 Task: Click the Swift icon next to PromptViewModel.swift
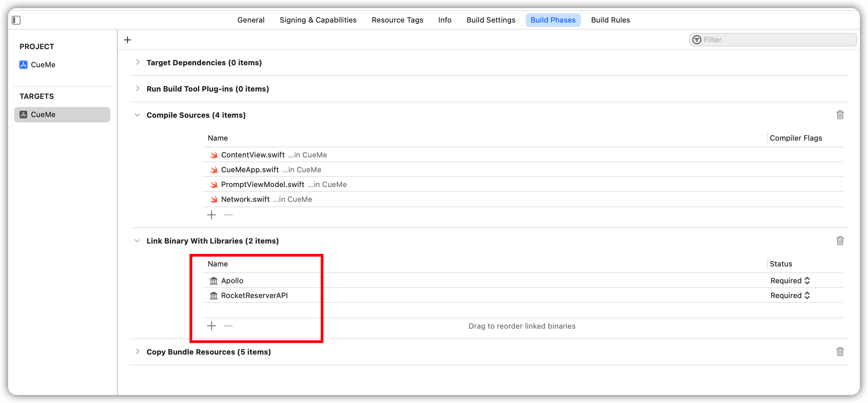tap(213, 185)
